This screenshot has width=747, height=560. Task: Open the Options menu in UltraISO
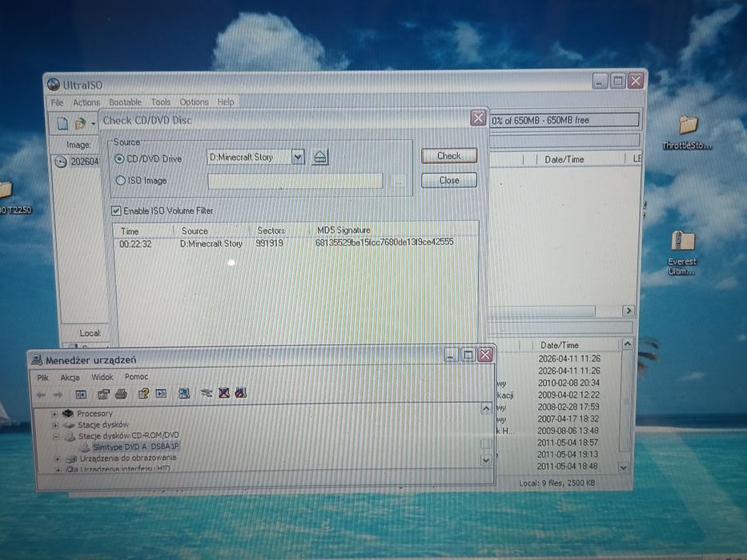(194, 102)
